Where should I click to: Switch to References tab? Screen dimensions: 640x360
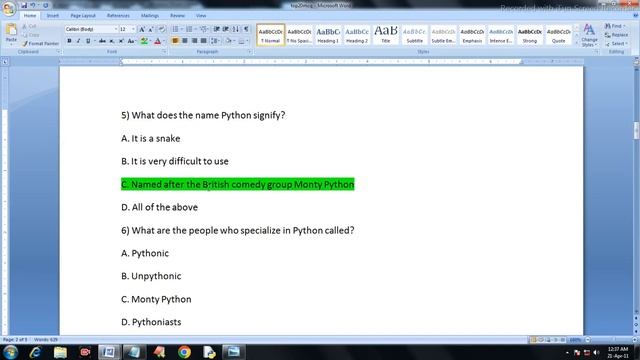tap(118, 16)
